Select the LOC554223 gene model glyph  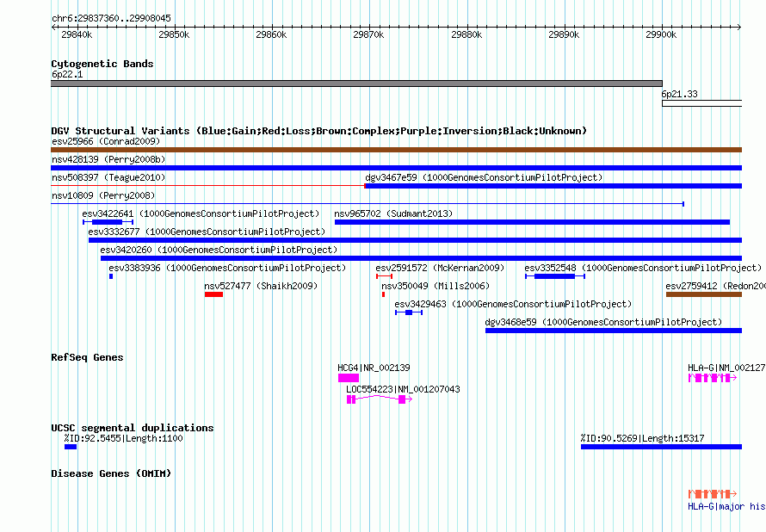(x=380, y=399)
